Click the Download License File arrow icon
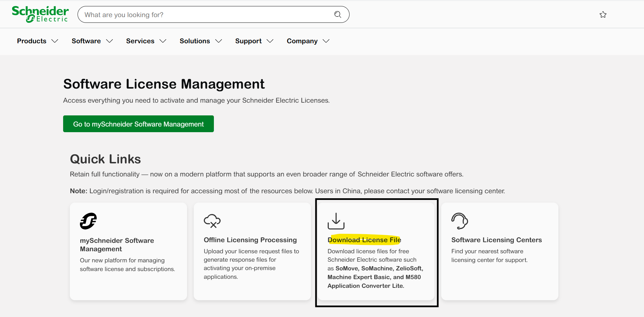The height and width of the screenshot is (317, 644). tap(336, 221)
